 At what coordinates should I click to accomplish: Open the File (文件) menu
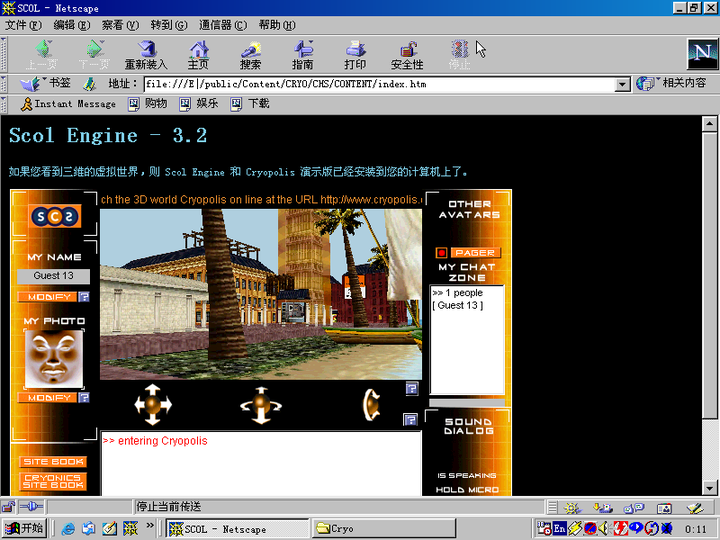click(23, 24)
